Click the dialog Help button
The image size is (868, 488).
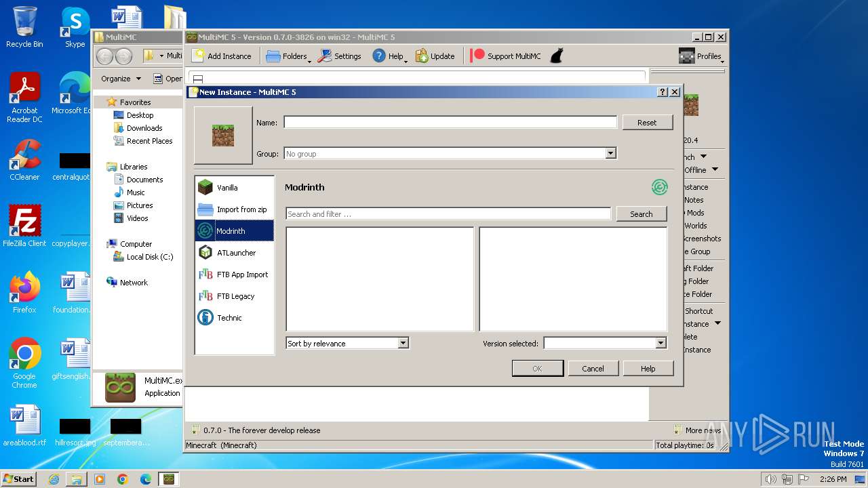tap(648, 369)
